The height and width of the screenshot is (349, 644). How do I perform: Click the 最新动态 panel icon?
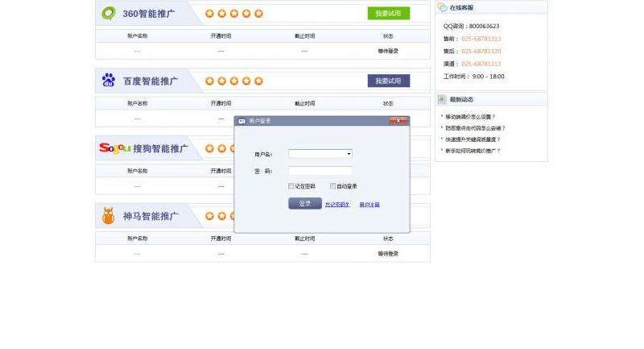pos(442,99)
